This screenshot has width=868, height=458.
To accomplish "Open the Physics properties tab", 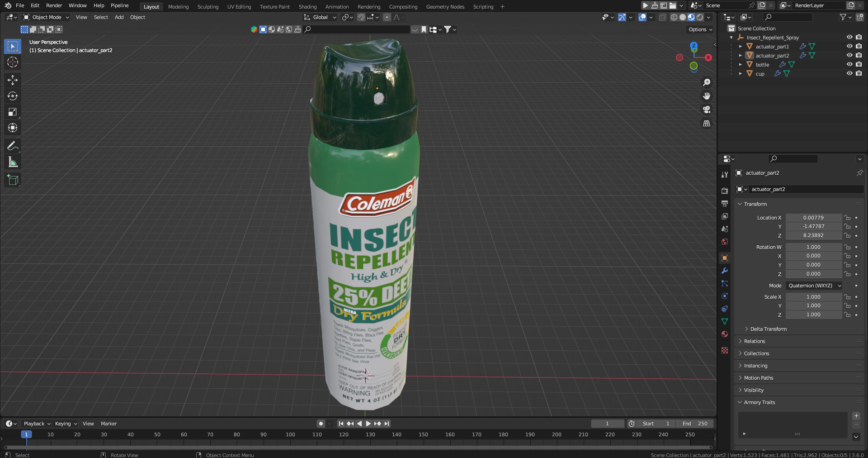I will pos(725,296).
